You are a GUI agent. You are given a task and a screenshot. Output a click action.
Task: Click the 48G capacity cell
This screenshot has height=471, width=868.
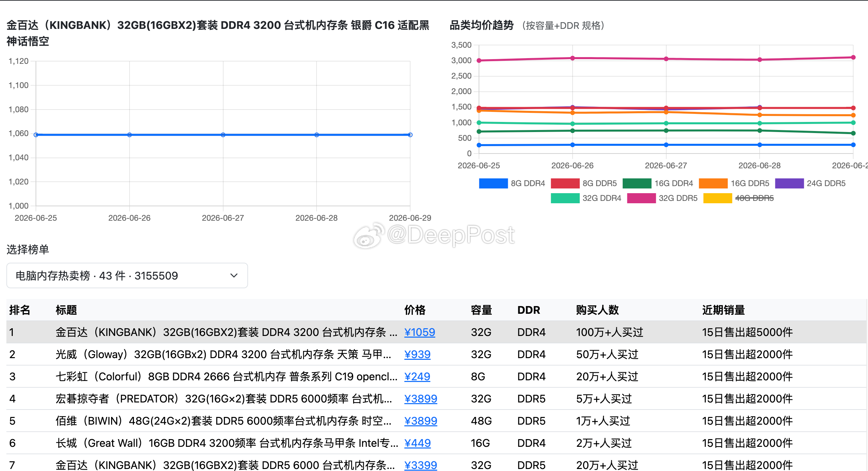click(x=481, y=421)
